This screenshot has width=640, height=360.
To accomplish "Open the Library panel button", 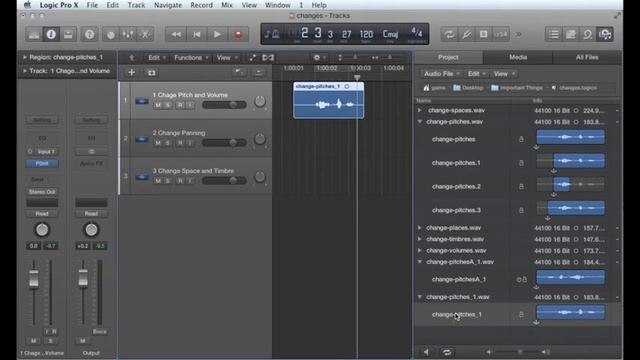I will click(x=34, y=34).
